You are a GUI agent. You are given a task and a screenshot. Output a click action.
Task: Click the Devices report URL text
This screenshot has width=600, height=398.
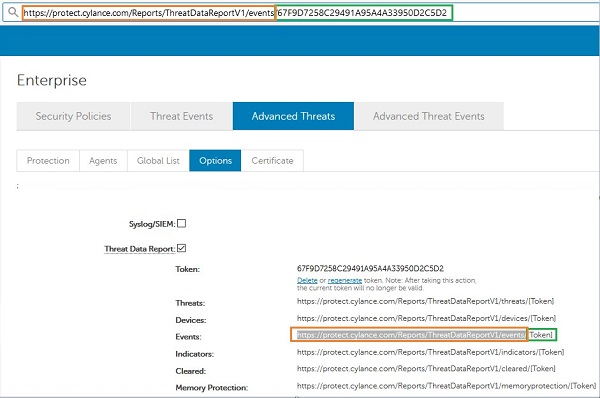coord(426,318)
